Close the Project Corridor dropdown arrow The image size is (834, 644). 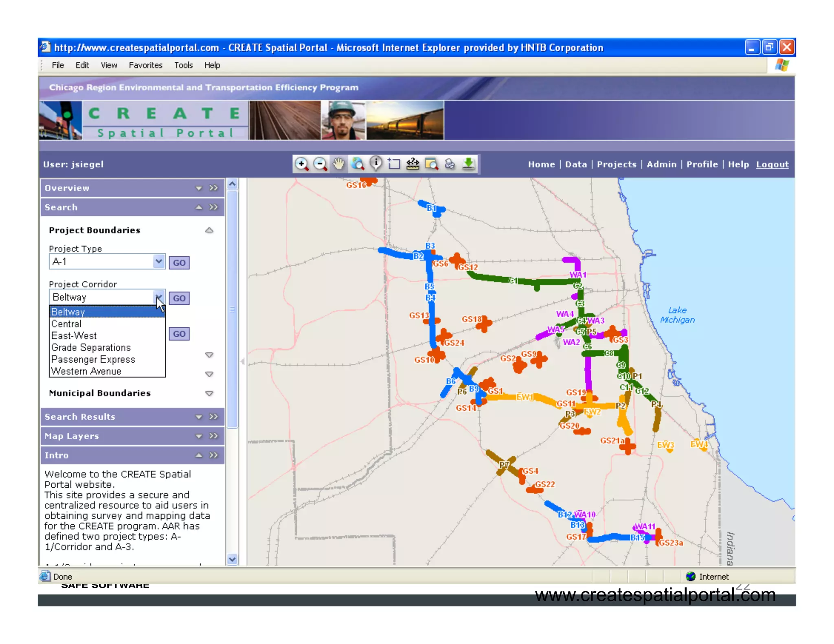click(159, 297)
